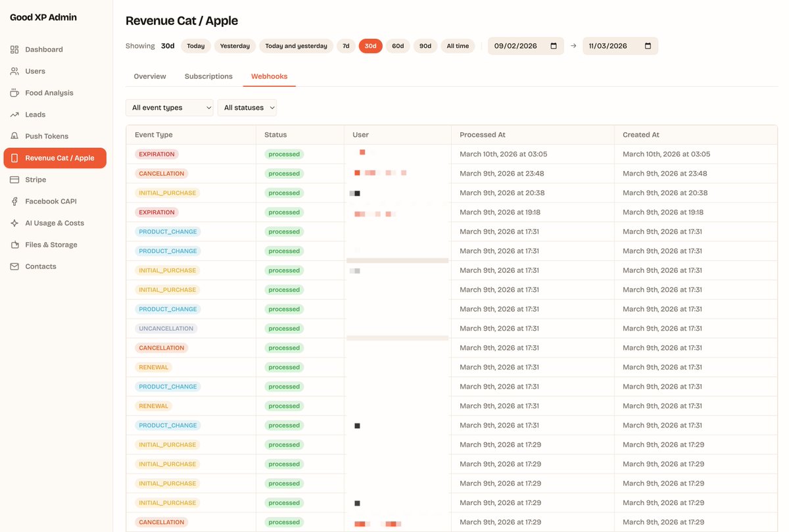
Task: Click the Stripe credit card icon
Action: click(x=14, y=180)
